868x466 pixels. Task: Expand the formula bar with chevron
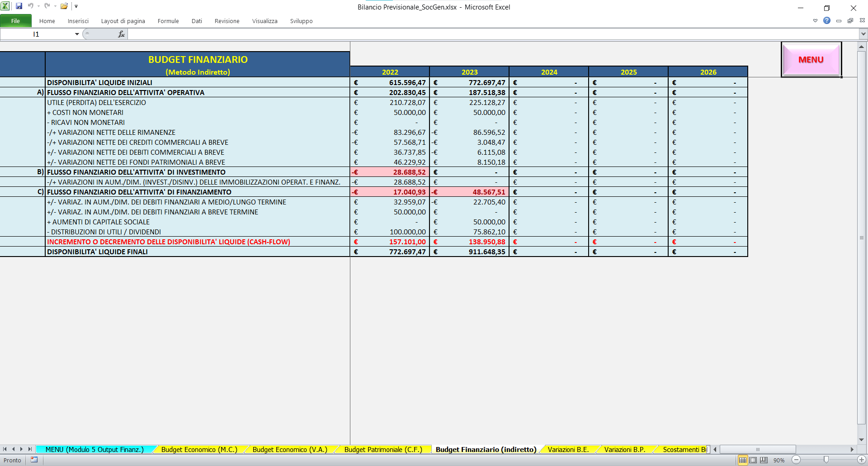tap(863, 34)
